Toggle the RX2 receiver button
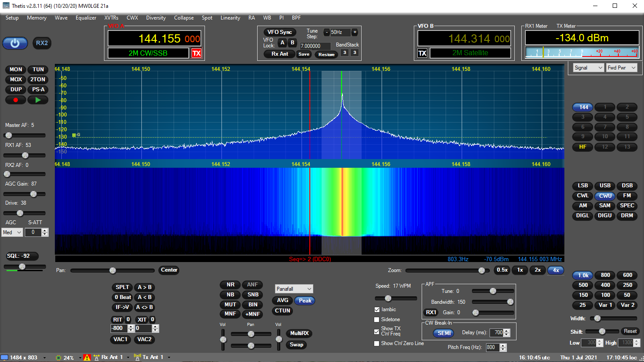Viewport: 644px width, 362px height. tap(42, 43)
